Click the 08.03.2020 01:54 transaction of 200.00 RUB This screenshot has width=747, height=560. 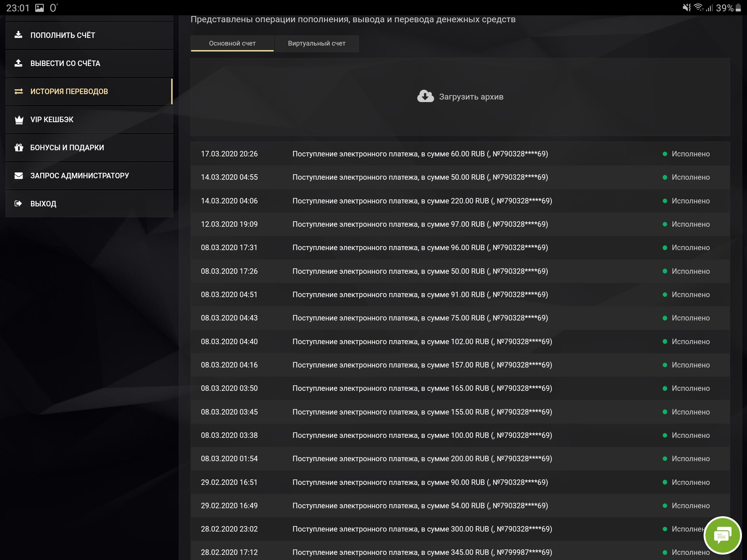[x=422, y=459]
